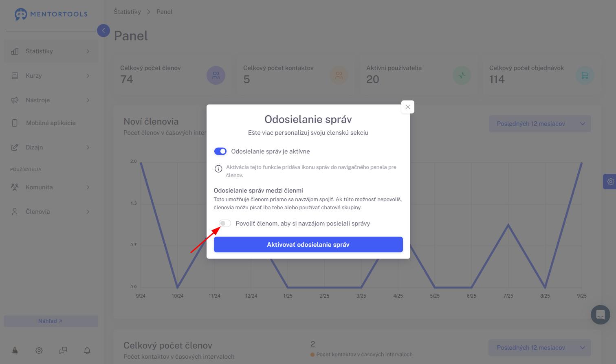This screenshot has width=616, height=364.
Task: Select Mobilná aplikácia in the sidebar
Action: coord(51,123)
